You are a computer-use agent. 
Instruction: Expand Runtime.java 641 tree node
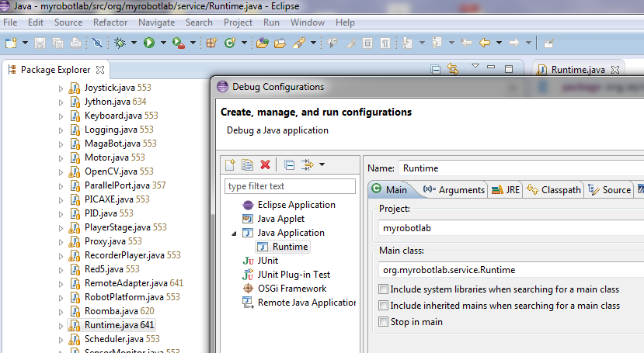pyautogui.click(x=61, y=326)
